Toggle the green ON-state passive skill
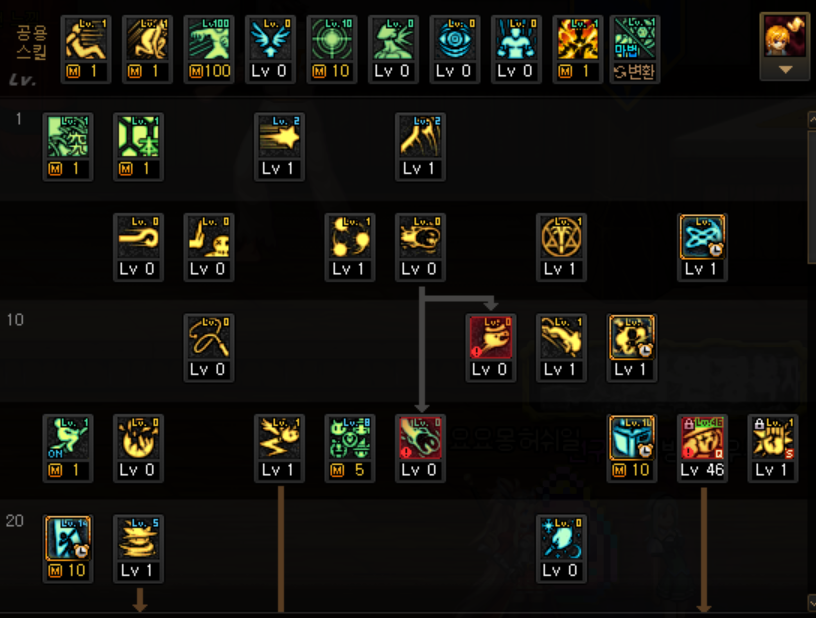 (x=68, y=448)
